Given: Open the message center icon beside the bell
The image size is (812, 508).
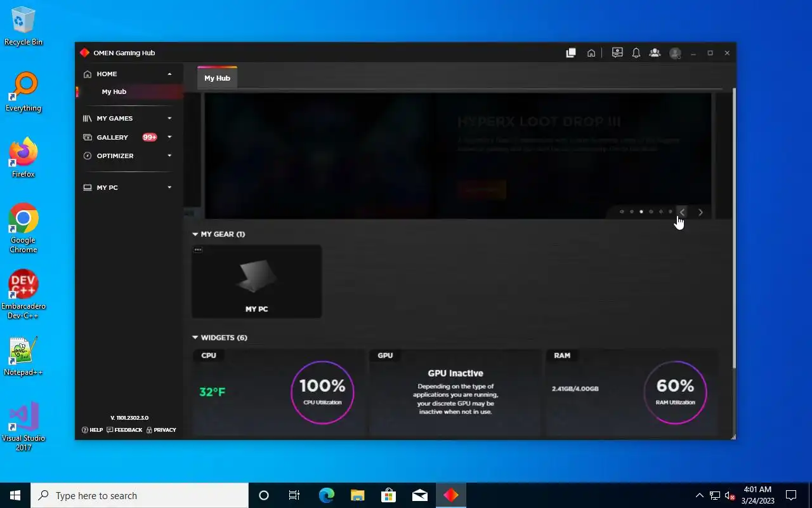Looking at the screenshot, I should [x=617, y=53].
